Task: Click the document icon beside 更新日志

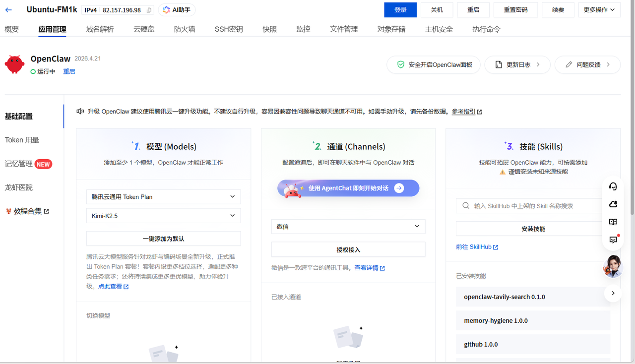Action: 499,64
